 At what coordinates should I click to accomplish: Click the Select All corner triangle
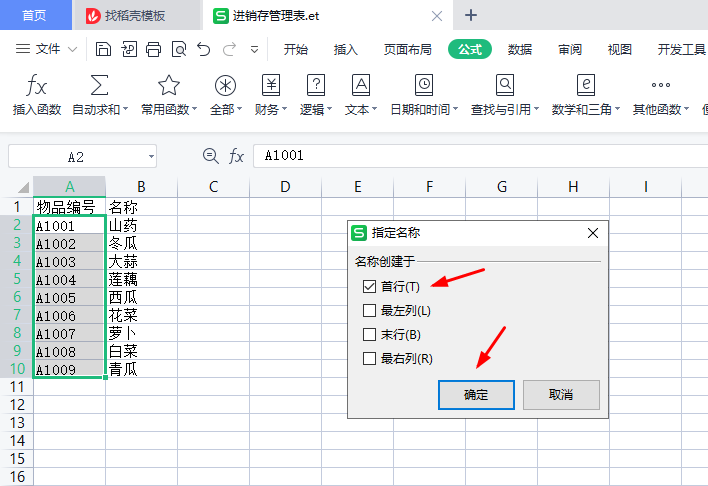(23, 187)
